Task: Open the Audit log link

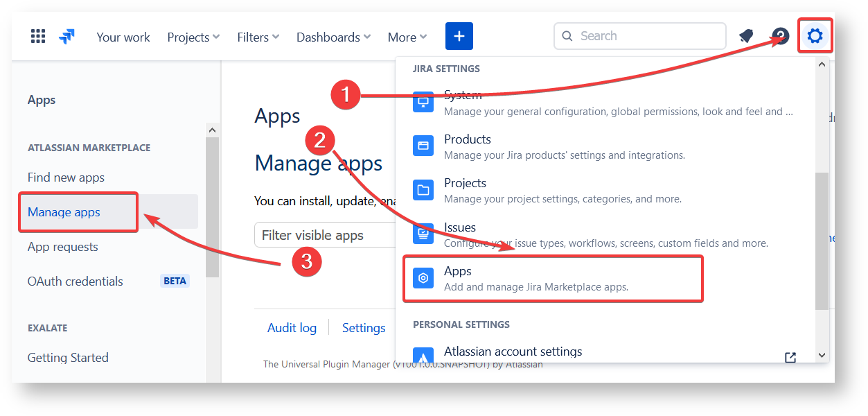Action: click(292, 328)
